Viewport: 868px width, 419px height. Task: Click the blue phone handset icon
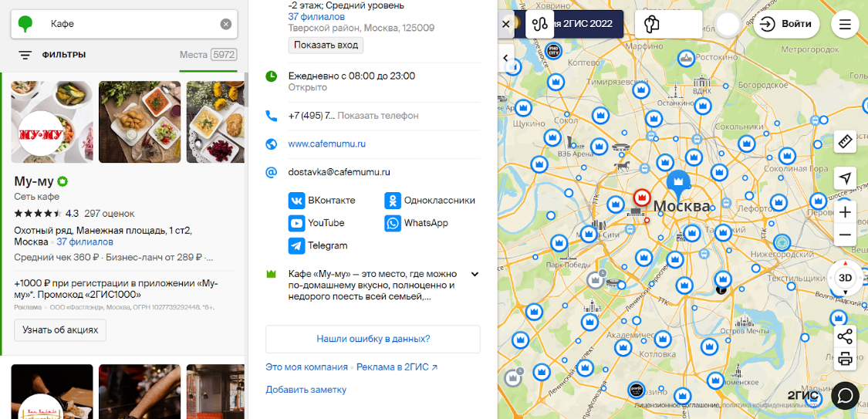272,116
